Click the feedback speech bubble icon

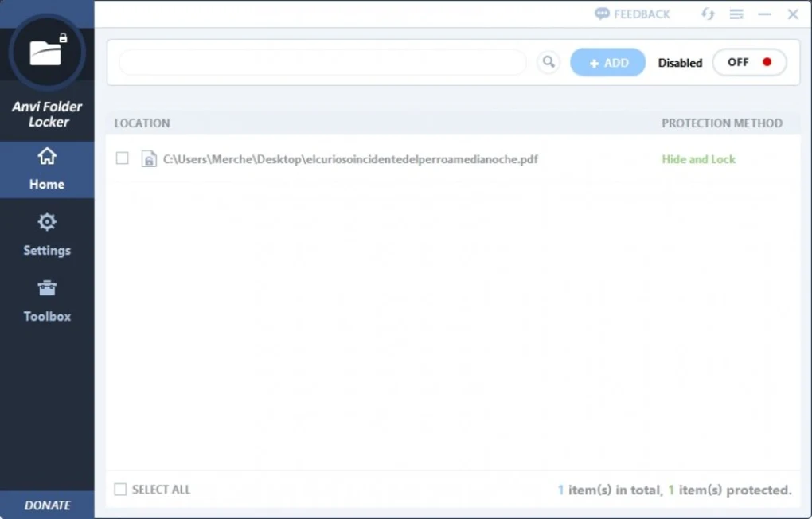(603, 14)
